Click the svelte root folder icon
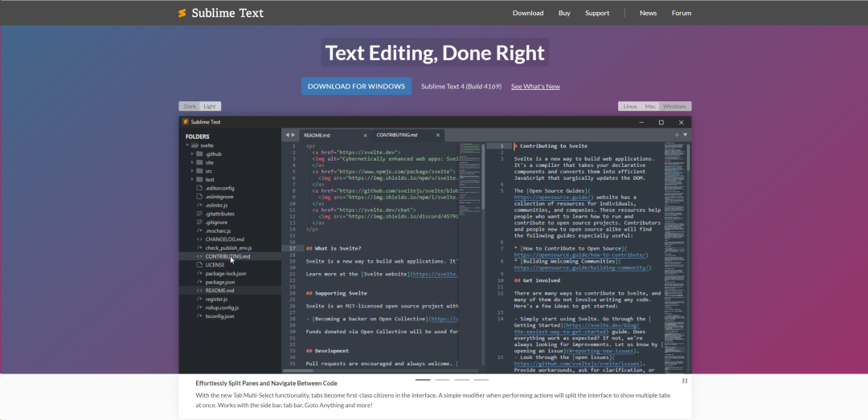Viewport: 868px width, 420px height. 194,145
